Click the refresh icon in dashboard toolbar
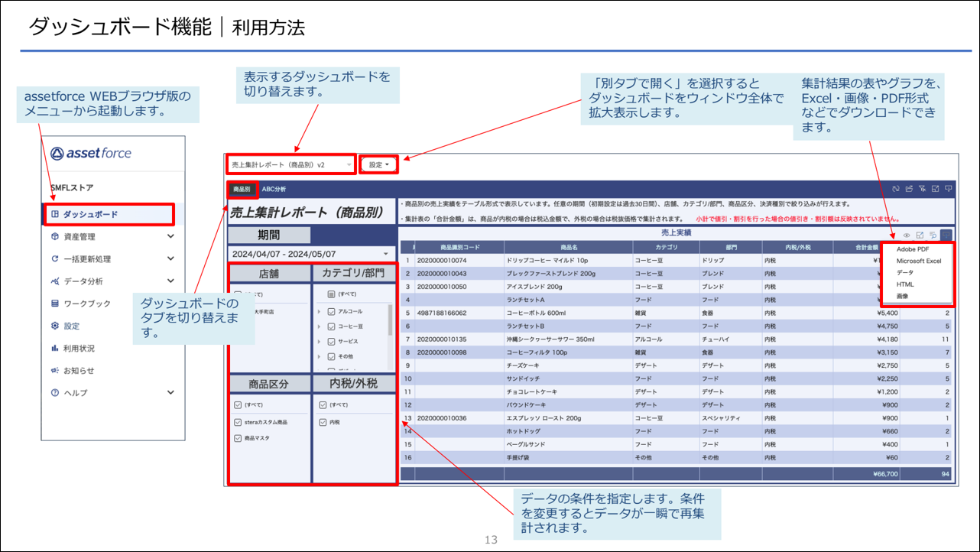This screenshot has height=552, width=980. pos(896,189)
